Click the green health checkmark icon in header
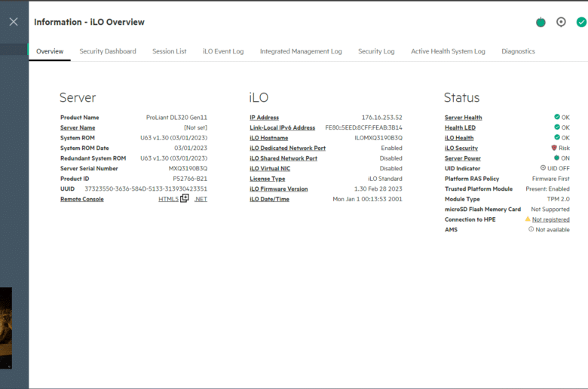The image size is (588, 389). (x=581, y=22)
